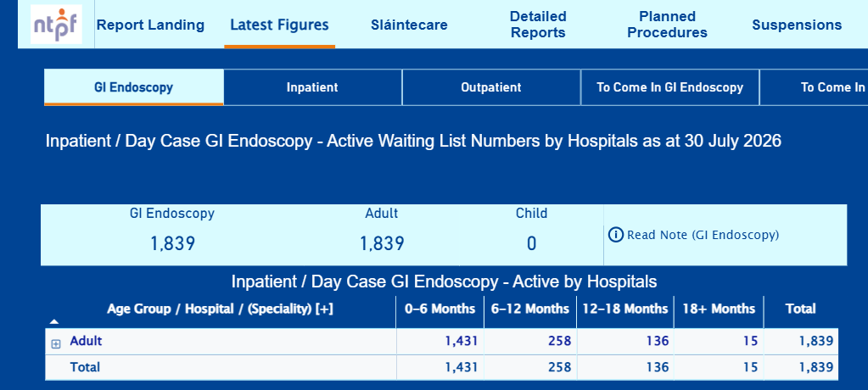This screenshot has height=390, width=868.
Task: Expand all levels via [+] in header
Action: pos(324,309)
